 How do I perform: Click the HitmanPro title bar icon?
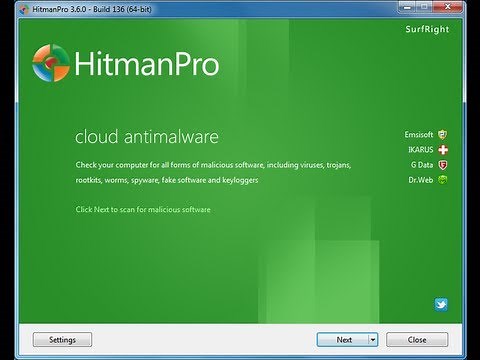[24, 9]
